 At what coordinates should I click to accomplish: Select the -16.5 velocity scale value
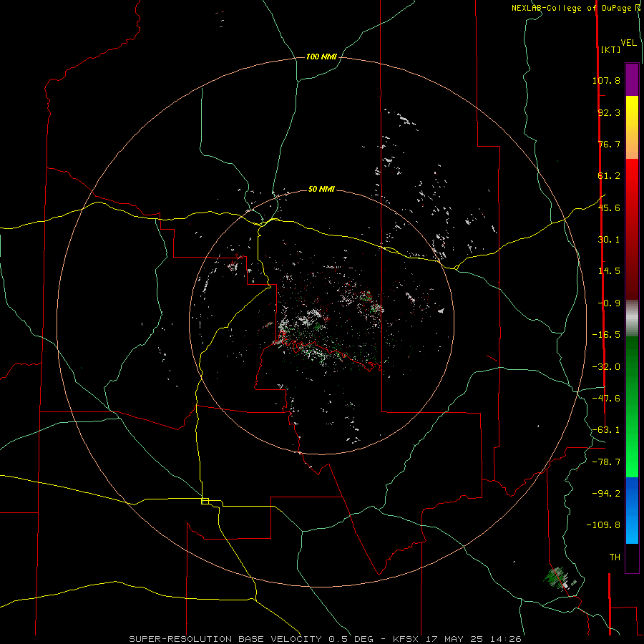(x=606, y=335)
